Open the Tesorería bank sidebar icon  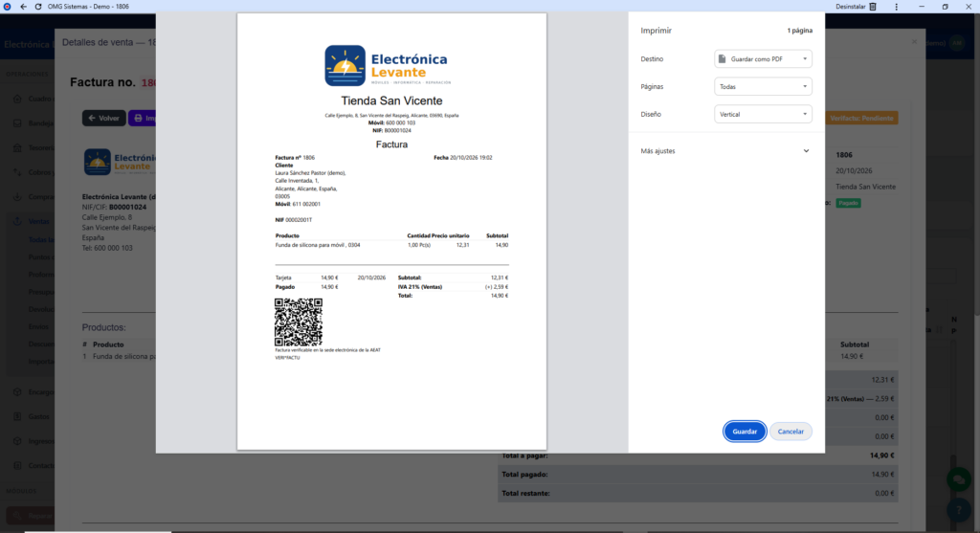17,148
